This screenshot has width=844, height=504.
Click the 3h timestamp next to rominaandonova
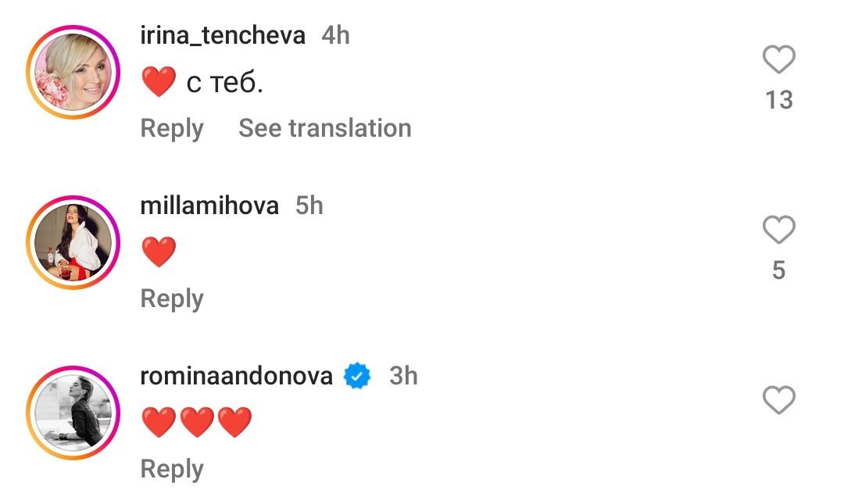click(403, 376)
